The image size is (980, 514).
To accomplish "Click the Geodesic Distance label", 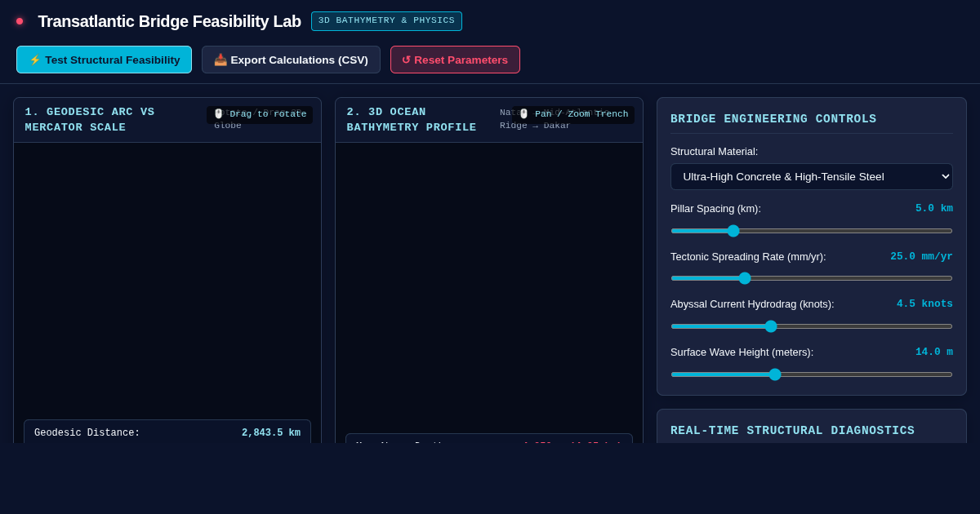I will coord(87,433).
